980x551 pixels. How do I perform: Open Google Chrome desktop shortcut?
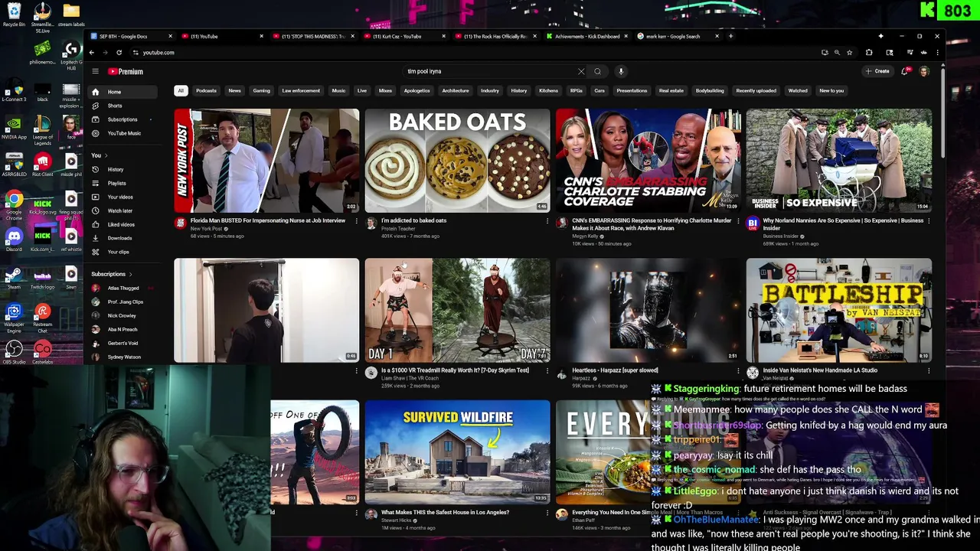pyautogui.click(x=14, y=203)
